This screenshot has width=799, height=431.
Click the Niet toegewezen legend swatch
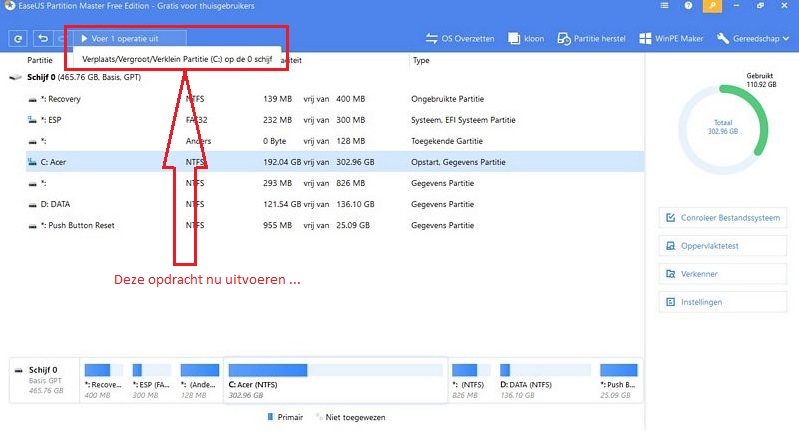coord(318,417)
